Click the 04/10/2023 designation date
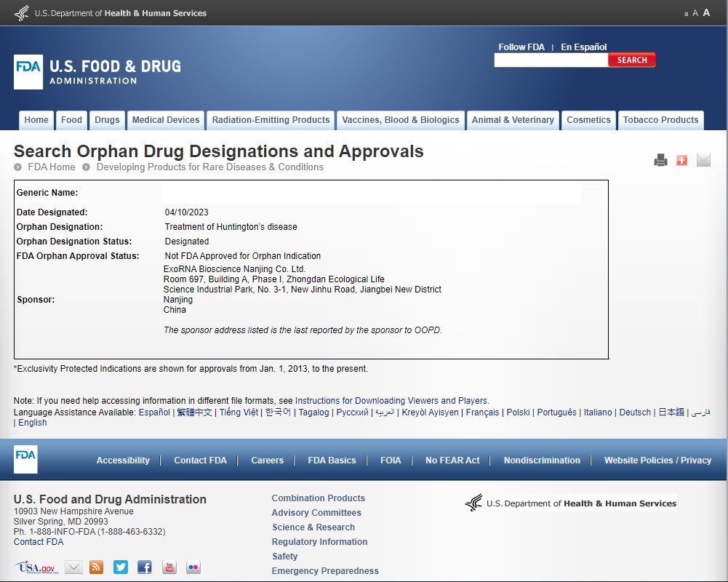This screenshot has width=728, height=582. (x=187, y=212)
